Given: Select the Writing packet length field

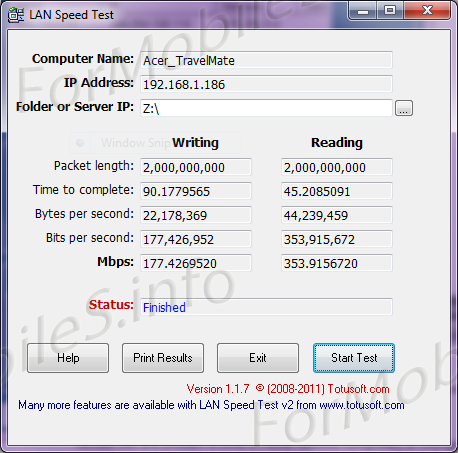Looking at the screenshot, I should [196, 167].
